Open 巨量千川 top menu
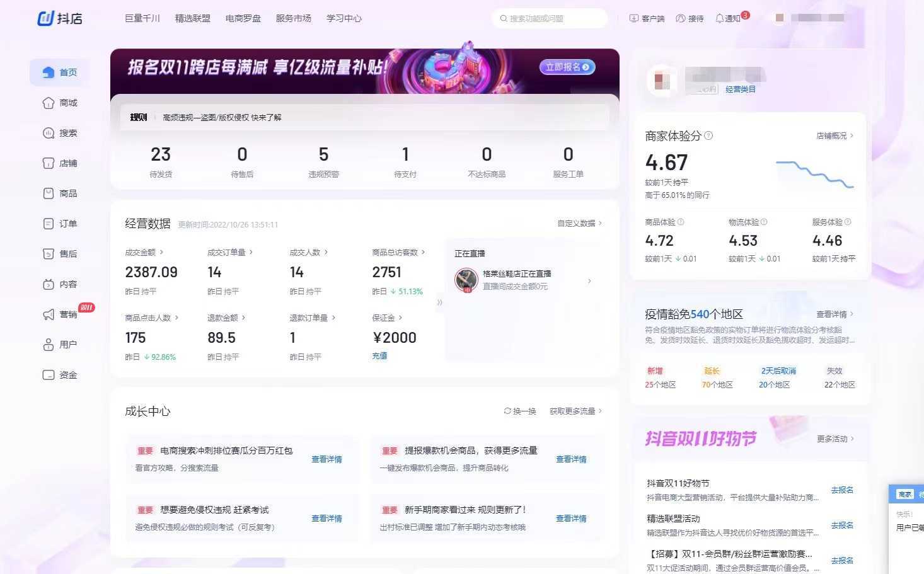 (x=142, y=18)
